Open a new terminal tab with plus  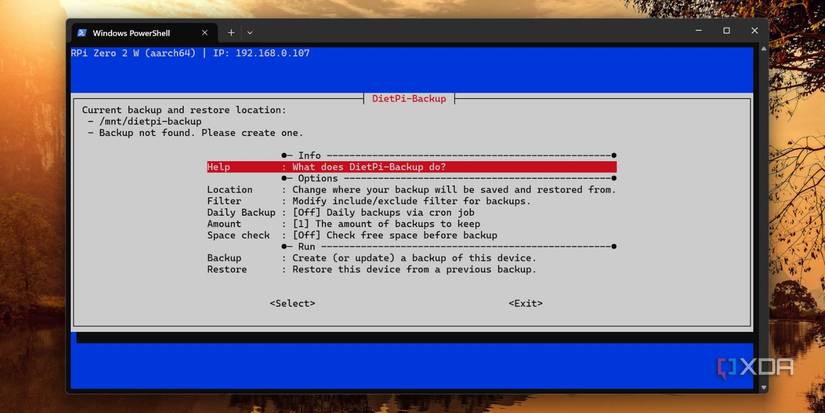pyautogui.click(x=231, y=33)
